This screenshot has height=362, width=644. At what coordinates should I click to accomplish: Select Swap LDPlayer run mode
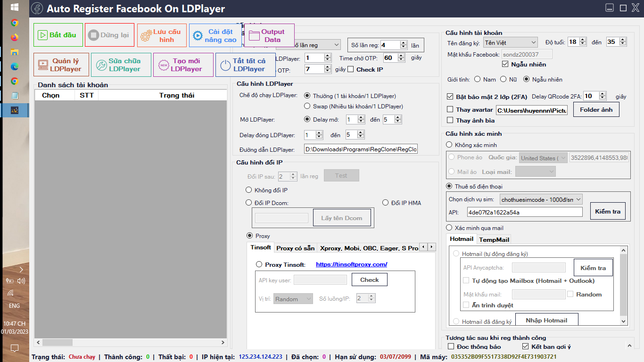pyautogui.click(x=307, y=106)
